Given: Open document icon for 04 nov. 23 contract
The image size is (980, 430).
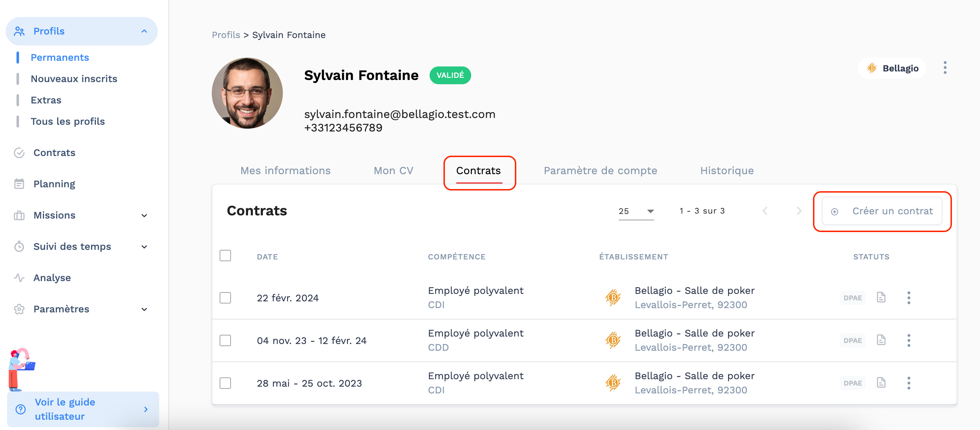Looking at the screenshot, I should [881, 340].
